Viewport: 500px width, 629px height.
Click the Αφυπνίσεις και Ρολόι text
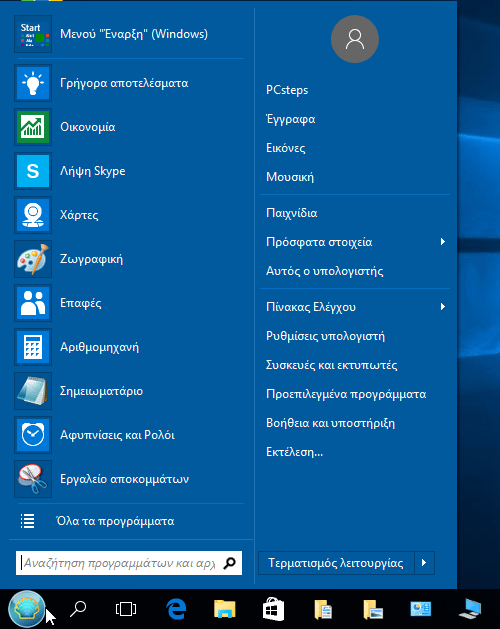(x=117, y=435)
